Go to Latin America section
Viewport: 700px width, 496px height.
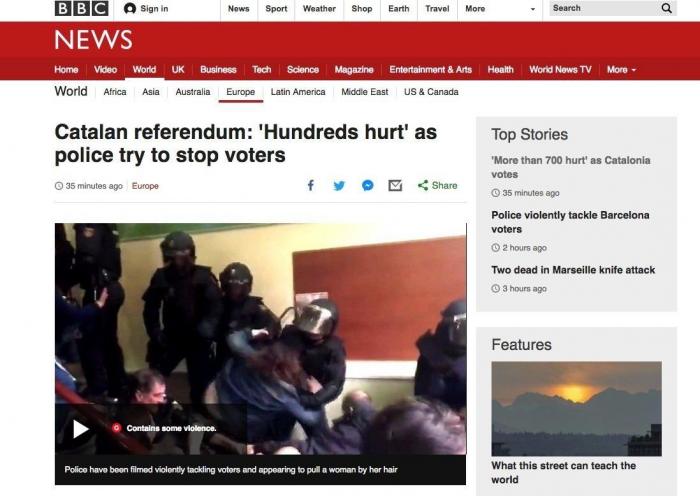[298, 92]
